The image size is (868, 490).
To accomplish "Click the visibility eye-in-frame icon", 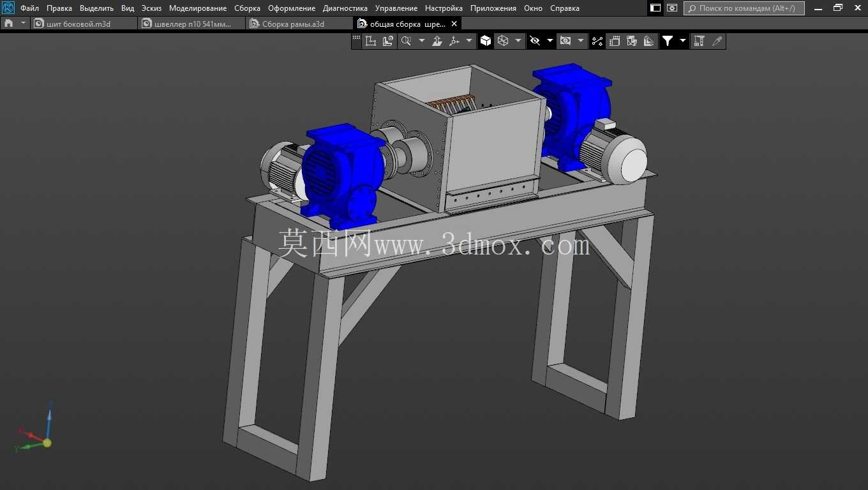I will (565, 41).
